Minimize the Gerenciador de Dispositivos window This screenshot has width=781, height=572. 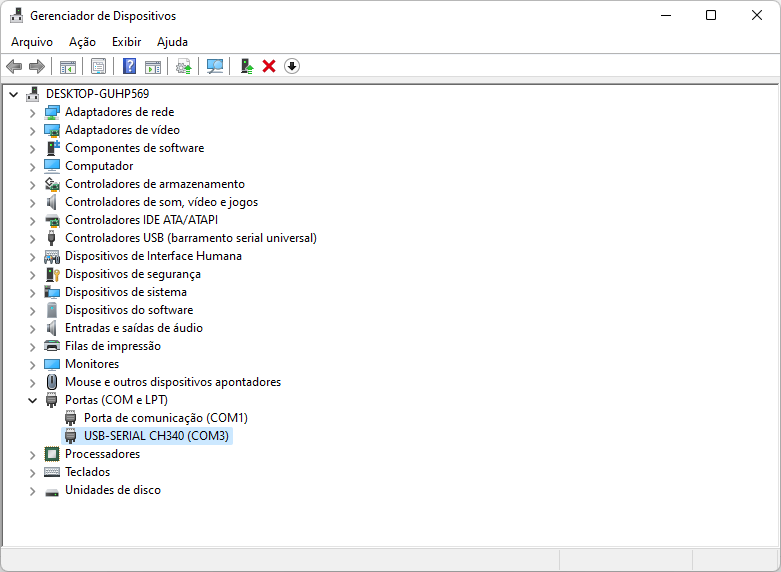point(665,15)
